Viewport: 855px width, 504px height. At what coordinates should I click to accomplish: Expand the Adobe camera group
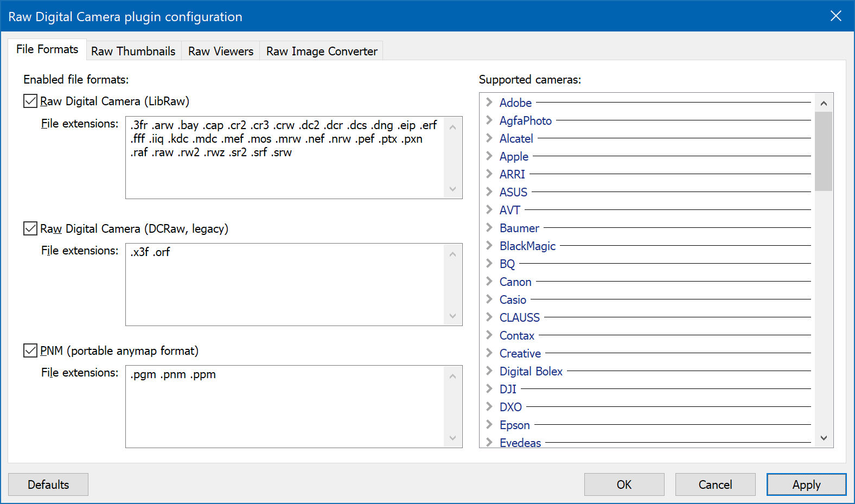point(489,102)
